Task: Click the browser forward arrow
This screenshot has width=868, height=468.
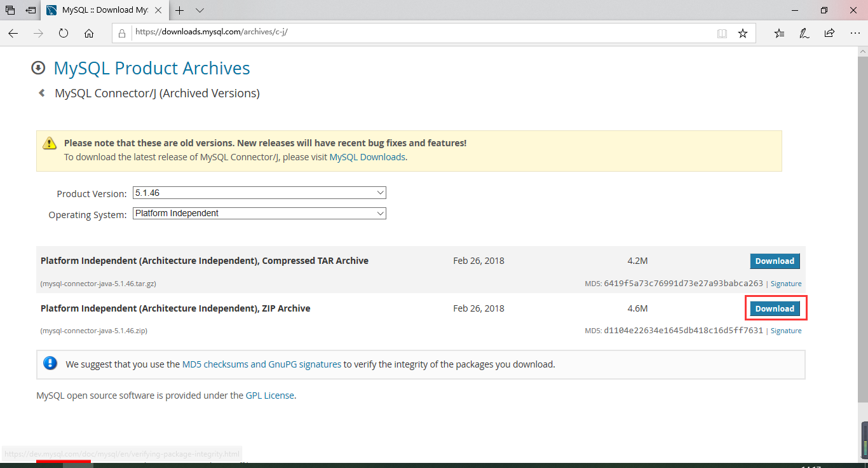Action: [x=38, y=33]
